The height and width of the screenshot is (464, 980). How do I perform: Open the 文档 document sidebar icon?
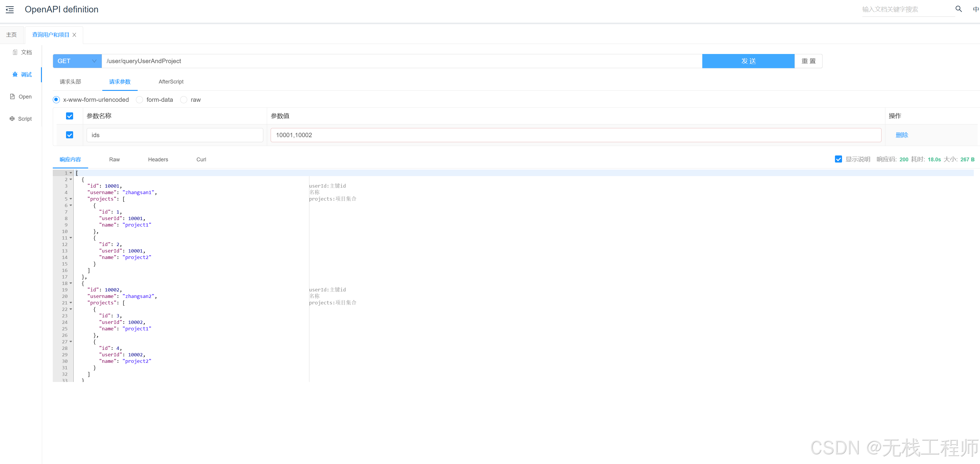(15, 52)
